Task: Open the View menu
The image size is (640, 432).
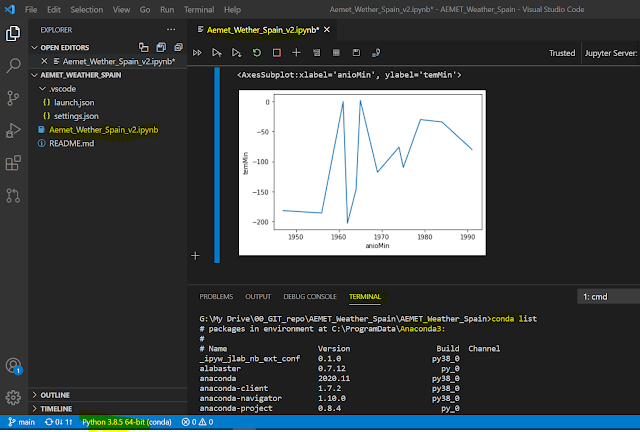Action: pyautogui.click(x=121, y=9)
